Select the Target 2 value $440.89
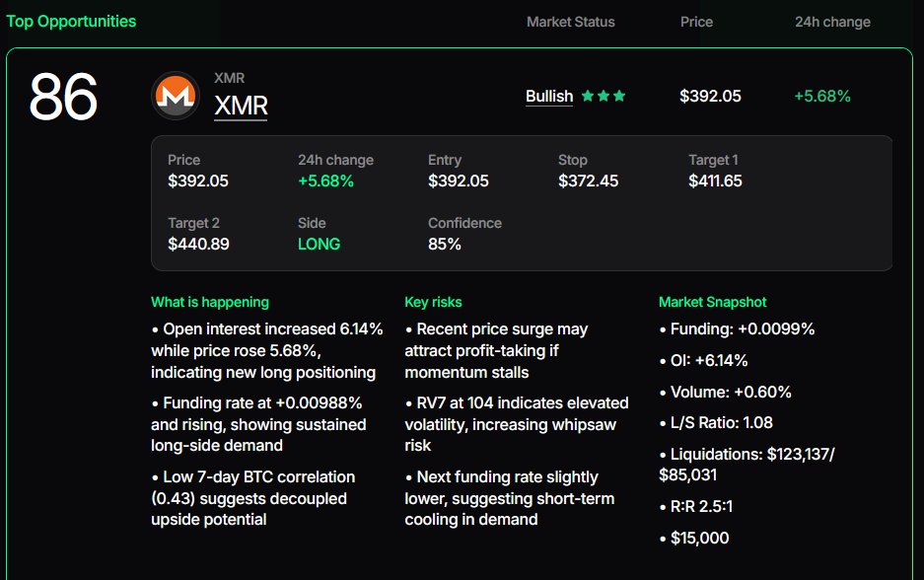 pyautogui.click(x=198, y=244)
